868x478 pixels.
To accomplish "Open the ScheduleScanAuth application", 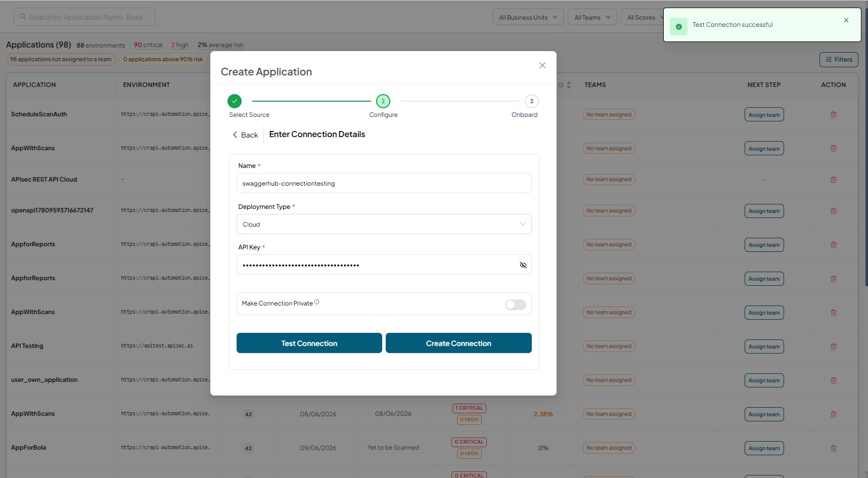I will [x=39, y=114].
